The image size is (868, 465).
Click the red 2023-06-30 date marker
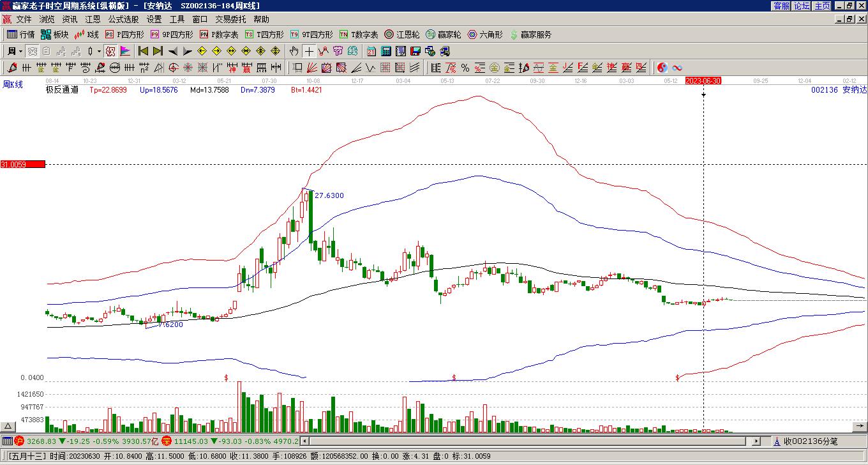[703, 80]
